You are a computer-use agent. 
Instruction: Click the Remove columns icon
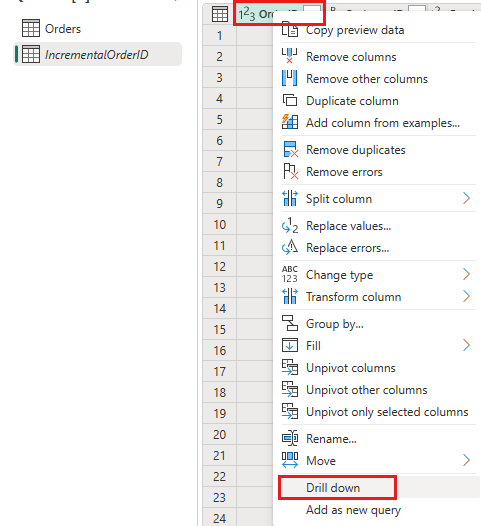click(289, 56)
